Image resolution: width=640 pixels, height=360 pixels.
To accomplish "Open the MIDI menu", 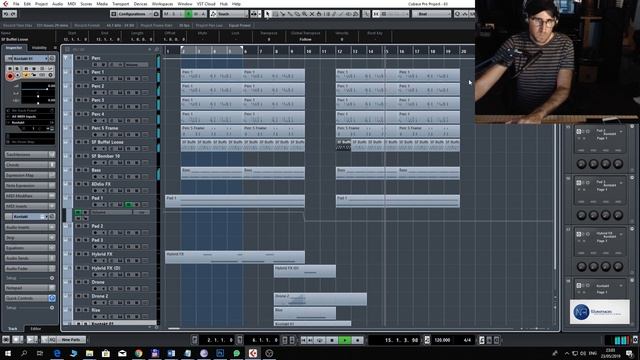I will tap(71, 4).
